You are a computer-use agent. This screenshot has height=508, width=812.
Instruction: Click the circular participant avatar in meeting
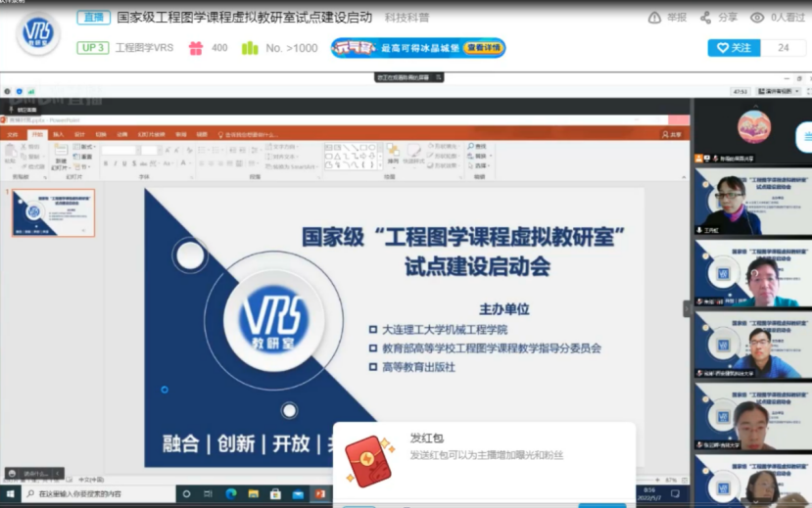point(754,126)
